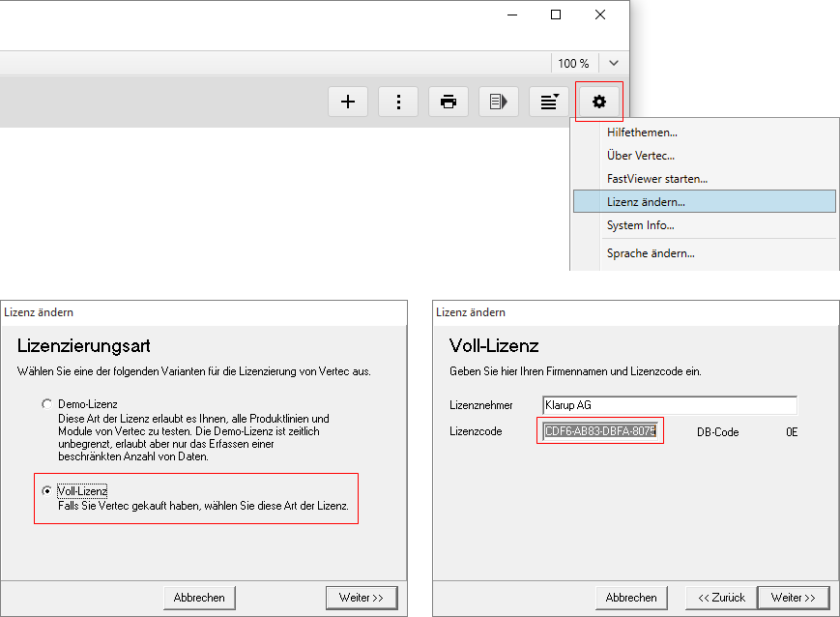Choose Sprache ändern... menu item

[651, 253]
